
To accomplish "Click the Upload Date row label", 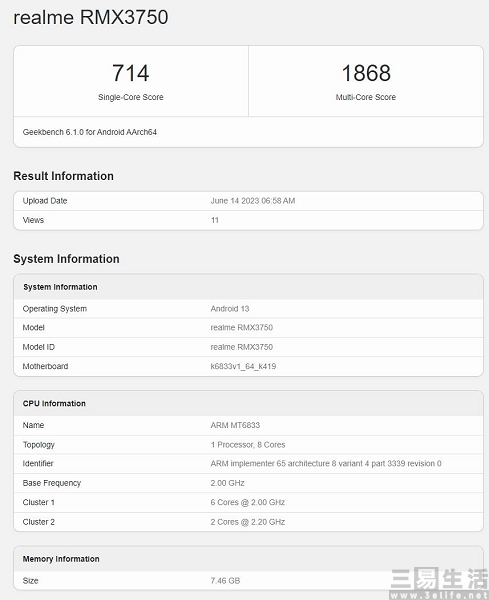I will point(45,201).
